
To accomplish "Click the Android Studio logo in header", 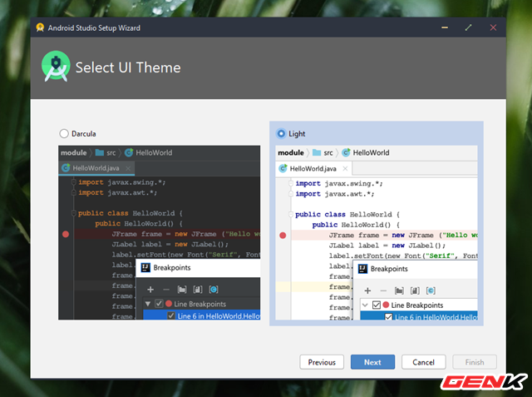I will (56, 67).
